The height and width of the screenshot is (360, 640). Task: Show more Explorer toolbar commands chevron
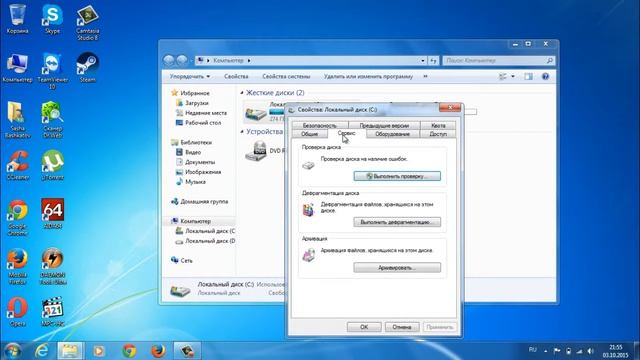[x=425, y=77]
